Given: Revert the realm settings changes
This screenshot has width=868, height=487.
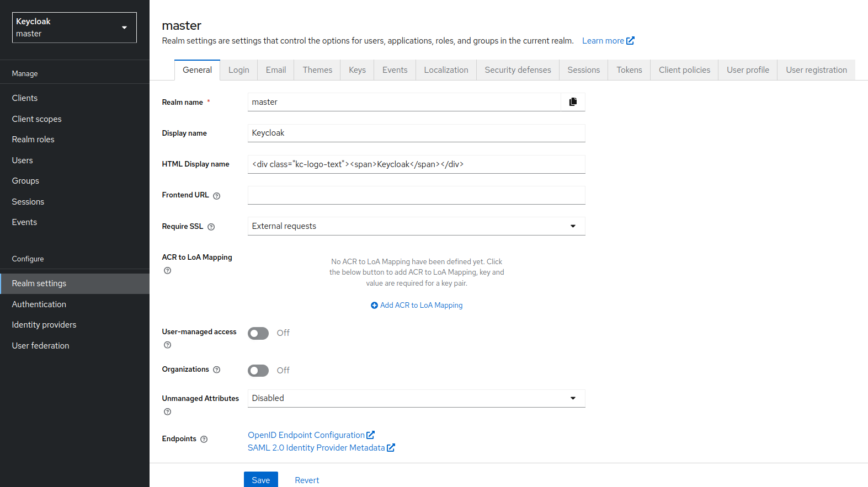Looking at the screenshot, I should (307, 480).
